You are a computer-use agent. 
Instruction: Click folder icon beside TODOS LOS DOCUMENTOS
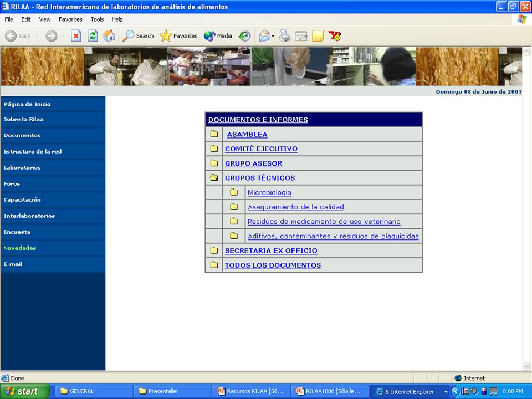[x=214, y=265]
